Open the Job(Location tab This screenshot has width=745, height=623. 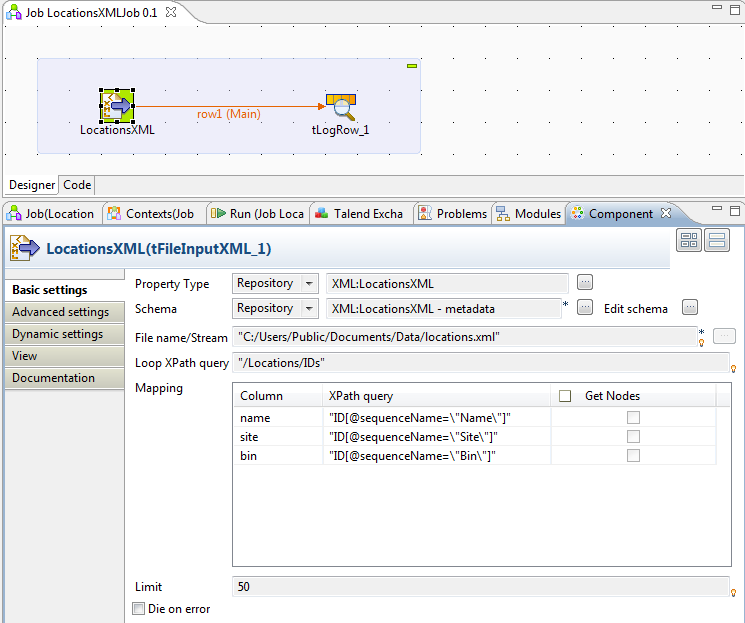coord(51,214)
